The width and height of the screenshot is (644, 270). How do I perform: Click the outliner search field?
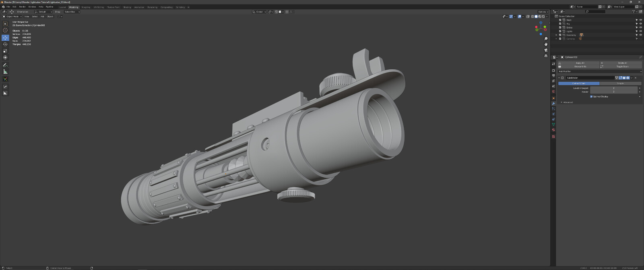click(595, 12)
